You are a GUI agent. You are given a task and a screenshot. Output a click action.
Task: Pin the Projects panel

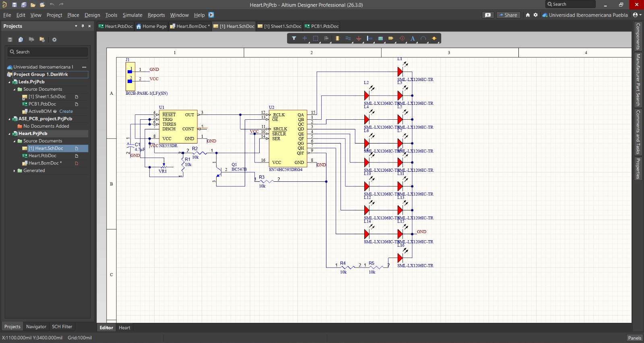(x=83, y=26)
